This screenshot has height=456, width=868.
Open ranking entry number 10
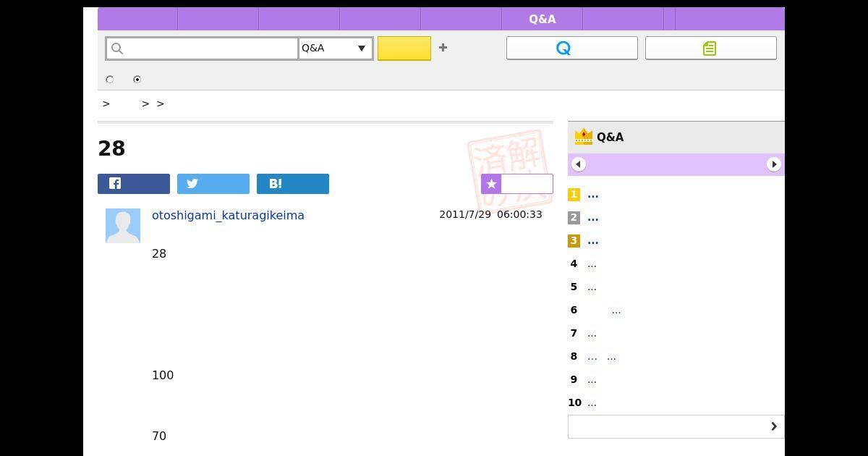592,403
